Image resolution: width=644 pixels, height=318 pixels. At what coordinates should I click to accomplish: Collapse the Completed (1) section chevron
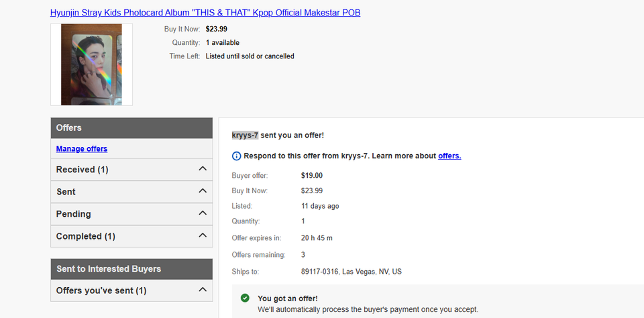pos(203,235)
